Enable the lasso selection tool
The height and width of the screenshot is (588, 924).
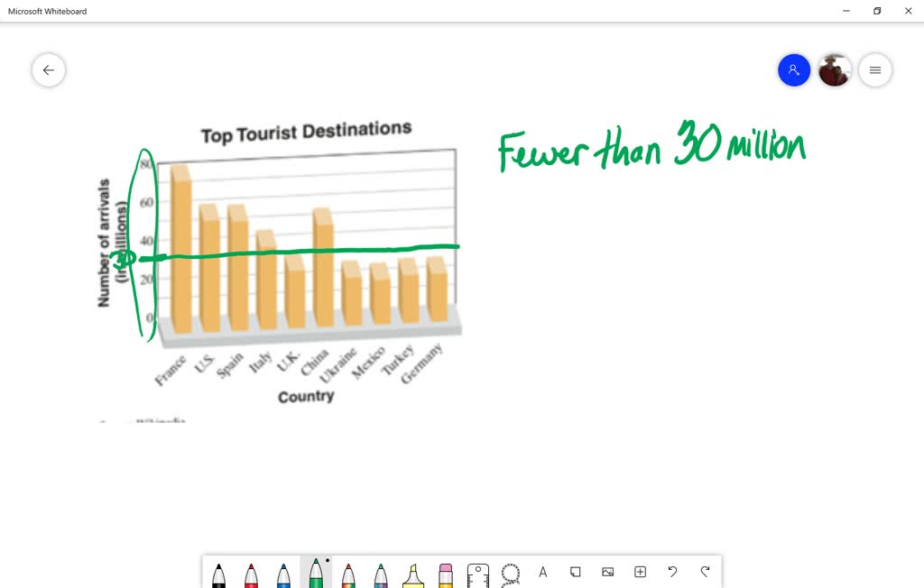click(x=510, y=574)
